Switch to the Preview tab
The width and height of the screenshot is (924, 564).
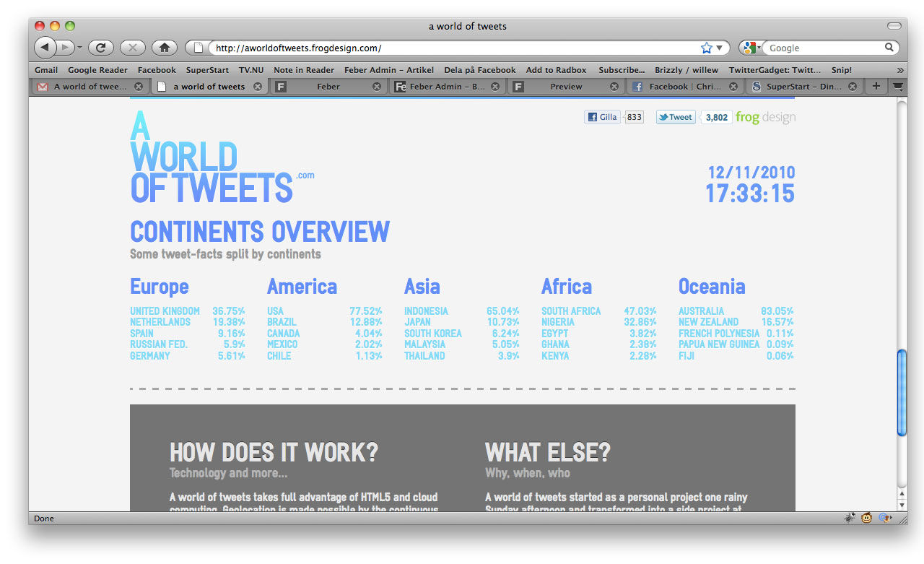[565, 87]
